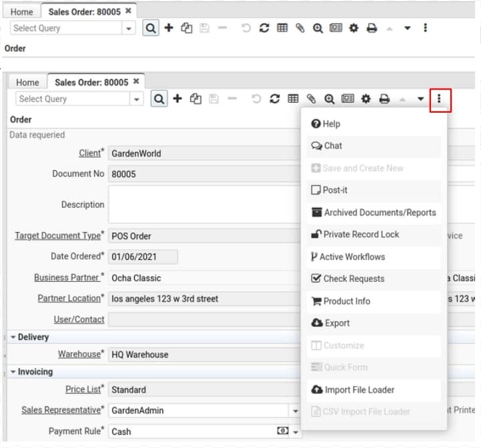Click the Find magnifier icon in lower toolbar
The height and width of the screenshot is (448, 481).
click(x=159, y=99)
